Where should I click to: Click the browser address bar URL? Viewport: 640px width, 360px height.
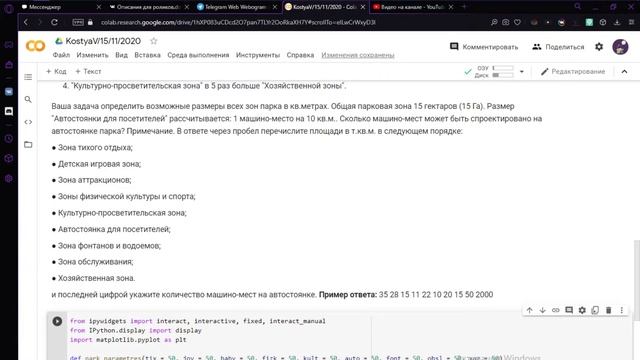(x=238, y=22)
